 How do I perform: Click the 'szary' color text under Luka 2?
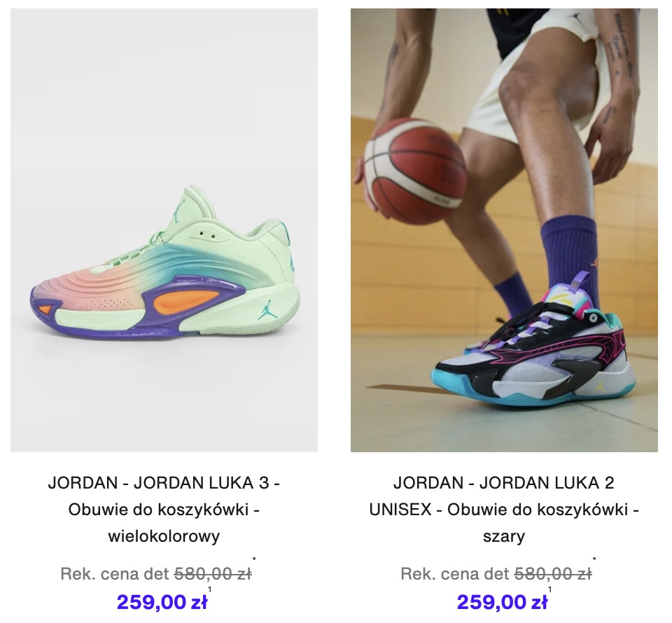tap(504, 536)
